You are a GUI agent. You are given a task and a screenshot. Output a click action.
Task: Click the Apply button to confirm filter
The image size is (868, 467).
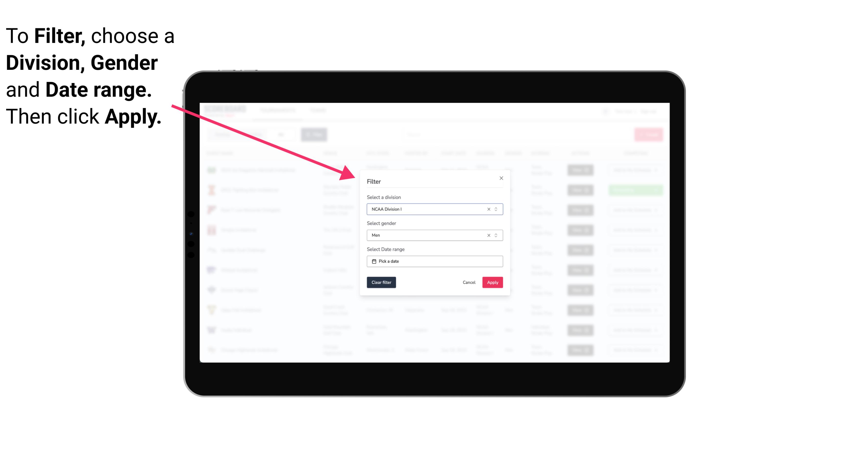click(492, 283)
